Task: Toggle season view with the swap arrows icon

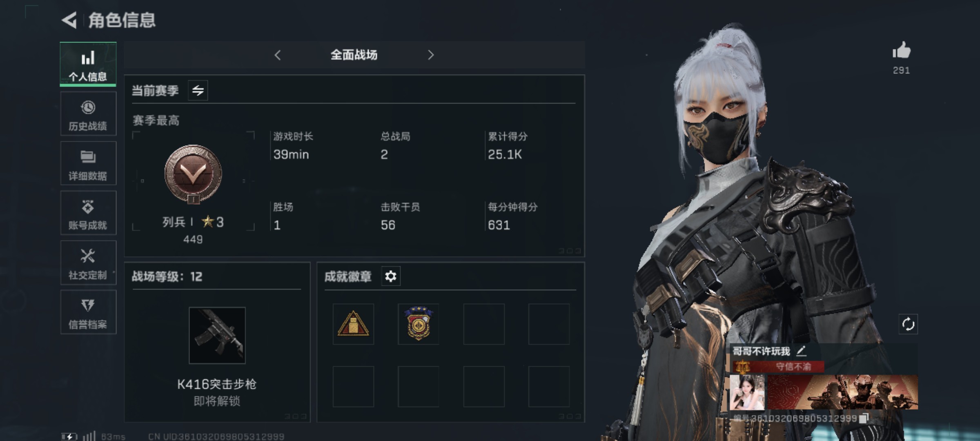Action: coord(198,90)
